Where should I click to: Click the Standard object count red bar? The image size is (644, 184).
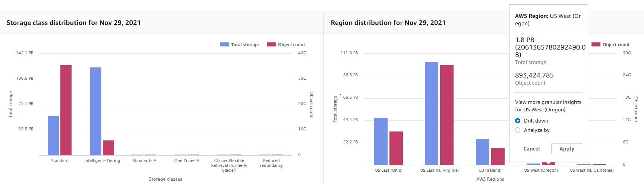66,110
